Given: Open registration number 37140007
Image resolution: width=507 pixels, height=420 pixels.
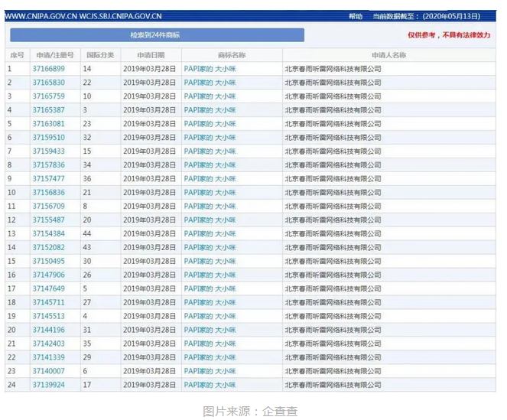Looking at the screenshot, I should pos(48,371).
